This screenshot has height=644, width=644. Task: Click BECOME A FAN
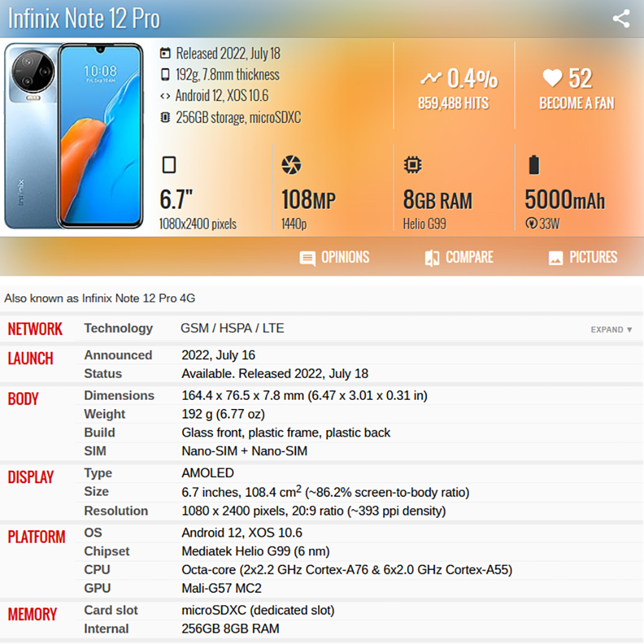576,103
